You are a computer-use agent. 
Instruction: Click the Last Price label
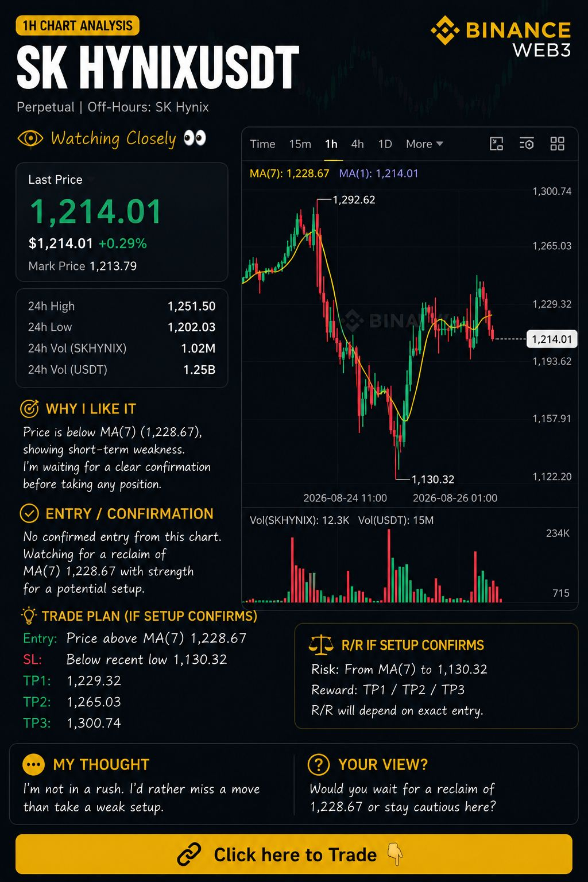click(55, 180)
